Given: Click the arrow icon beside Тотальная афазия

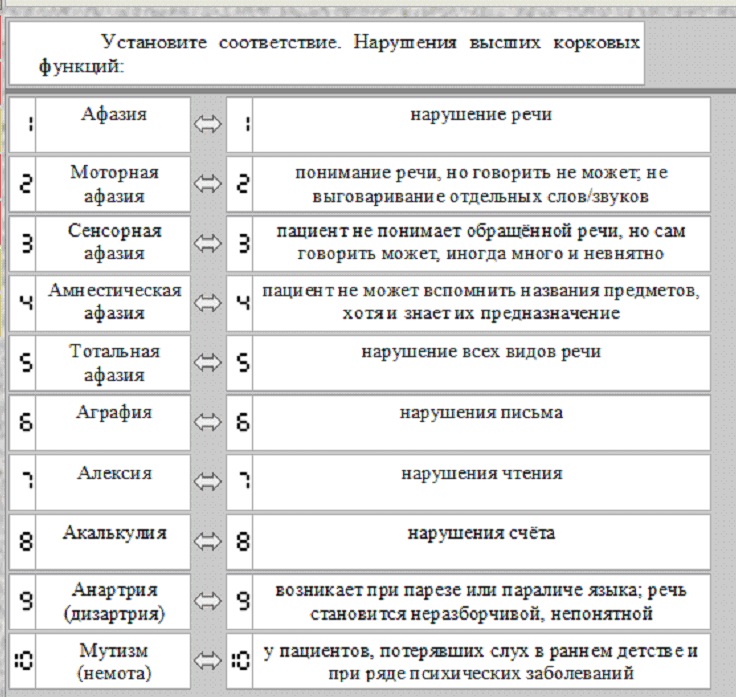Looking at the screenshot, I should [207, 362].
